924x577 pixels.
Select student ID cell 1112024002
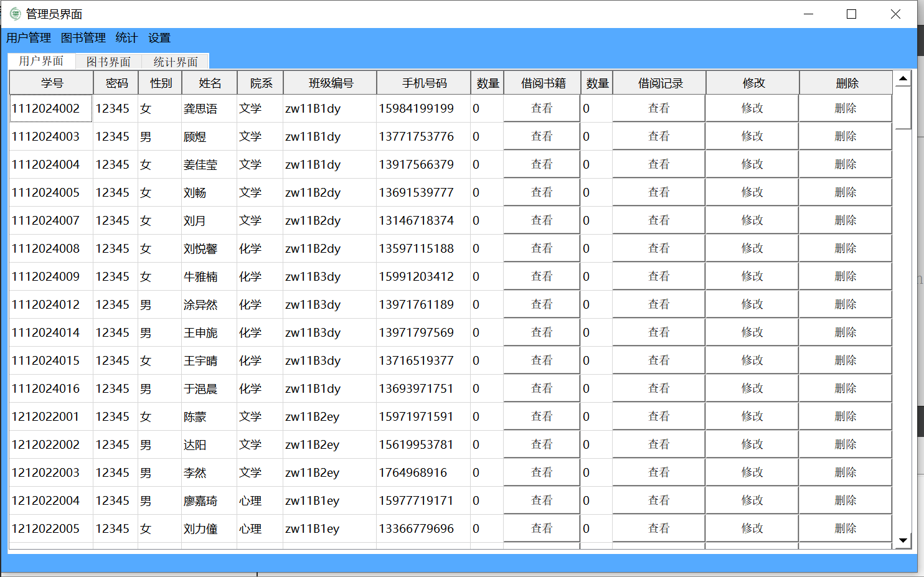(51, 108)
